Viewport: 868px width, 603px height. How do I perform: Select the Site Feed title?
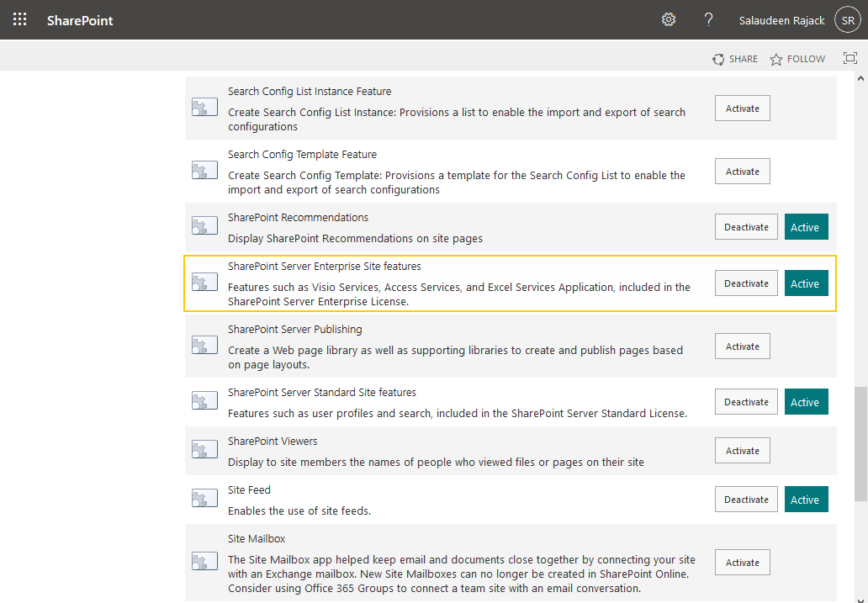point(249,490)
